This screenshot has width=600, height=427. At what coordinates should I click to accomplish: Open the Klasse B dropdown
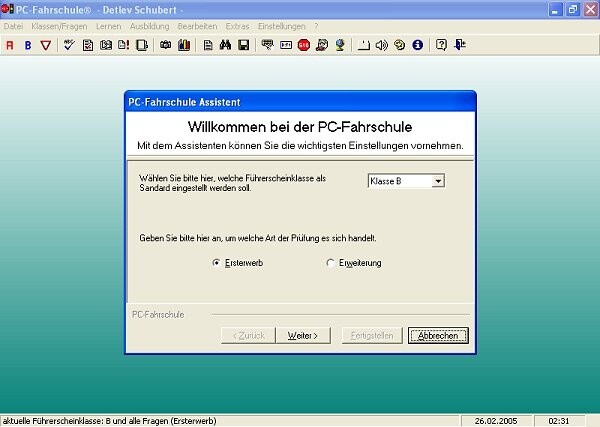click(x=438, y=181)
